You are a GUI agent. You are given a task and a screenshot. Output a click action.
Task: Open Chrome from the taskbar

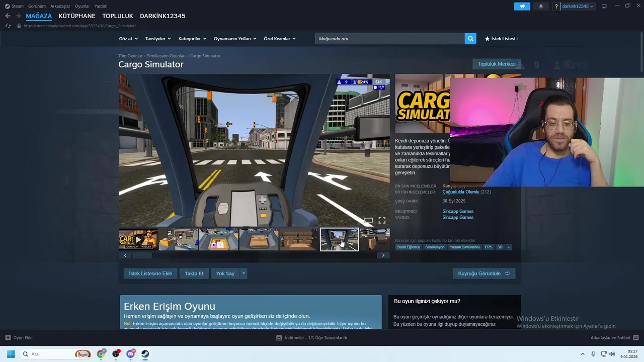(x=101, y=354)
